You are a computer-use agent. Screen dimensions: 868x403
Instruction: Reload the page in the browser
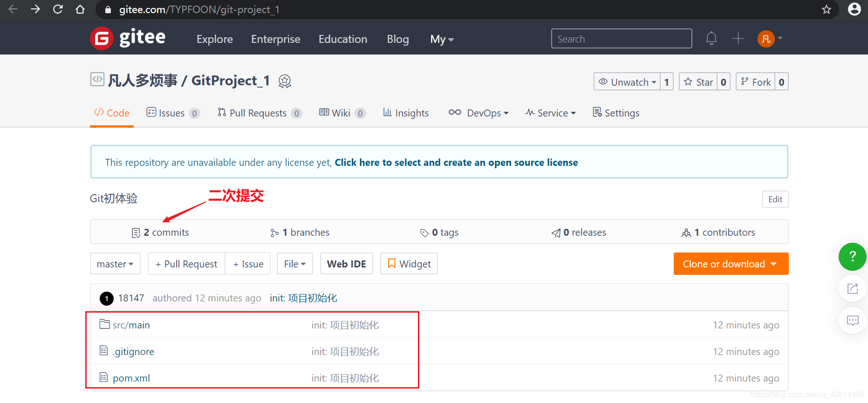(x=58, y=9)
